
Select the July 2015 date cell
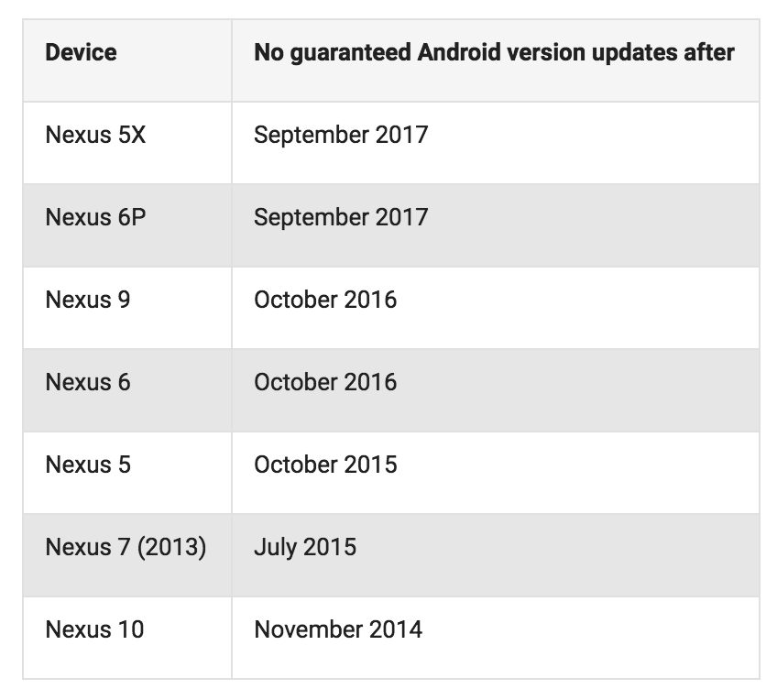pyautogui.click(x=305, y=547)
